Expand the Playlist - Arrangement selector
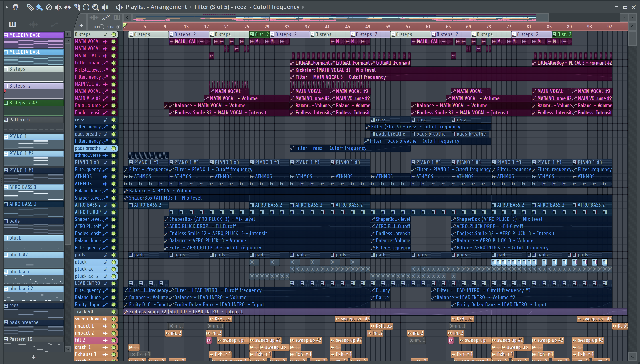 point(190,7)
